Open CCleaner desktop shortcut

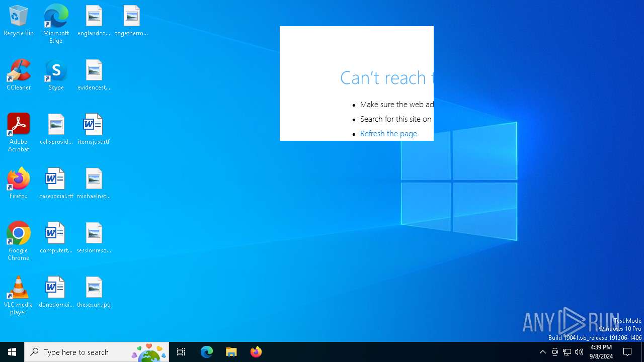(19, 75)
